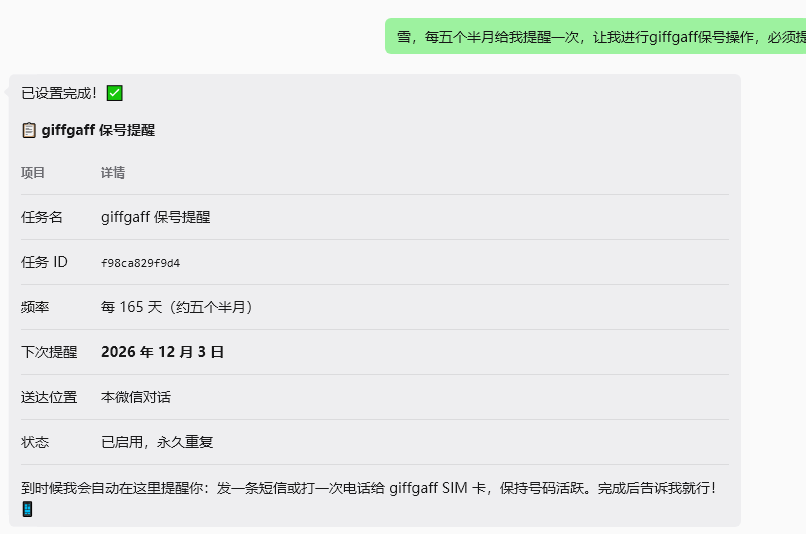The height and width of the screenshot is (534, 806).
Task: Click the frequency value '每 165 天'
Action: click(x=132, y=307)
